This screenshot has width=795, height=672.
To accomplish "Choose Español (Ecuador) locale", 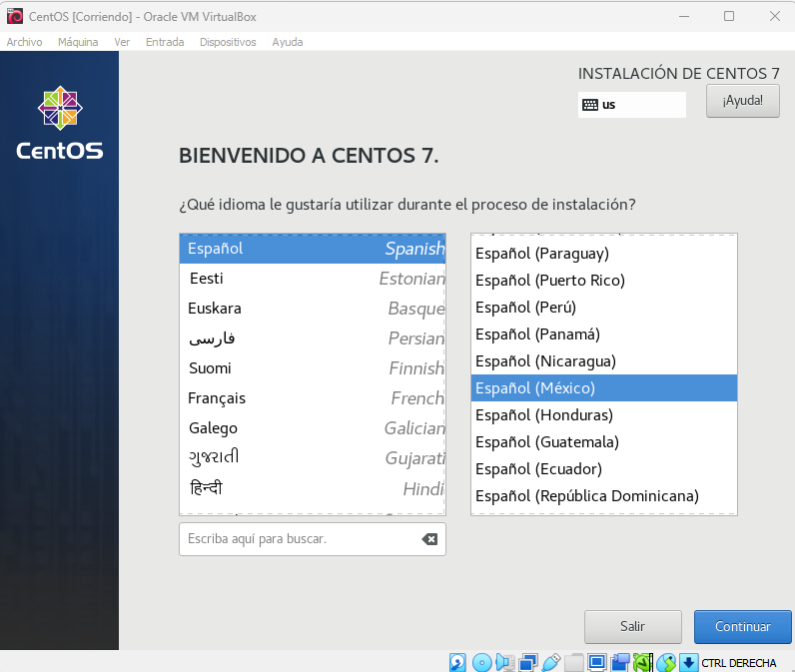I will coord(604,468).
